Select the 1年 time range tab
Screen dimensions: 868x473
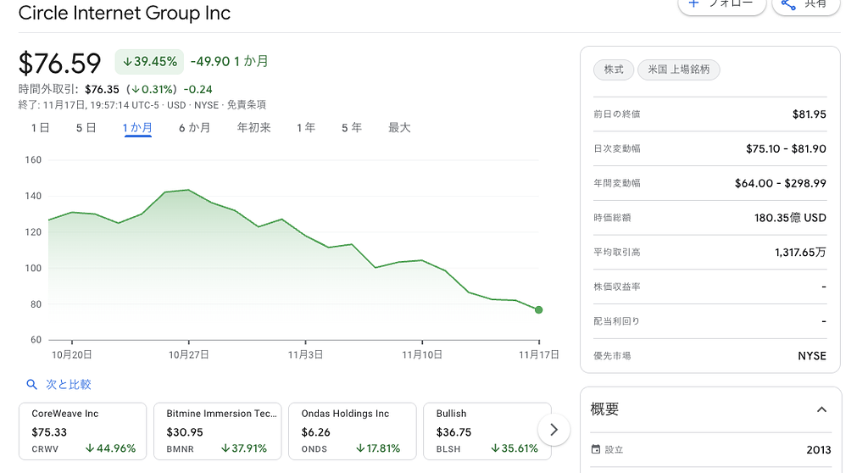[x=306, y=128]
